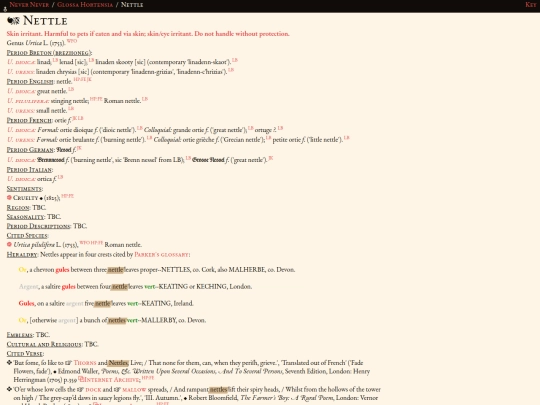Screen dimensions: 540x405
Task: Click the red bullet icon before Urtica pilulifera
Action: point(9,245)
